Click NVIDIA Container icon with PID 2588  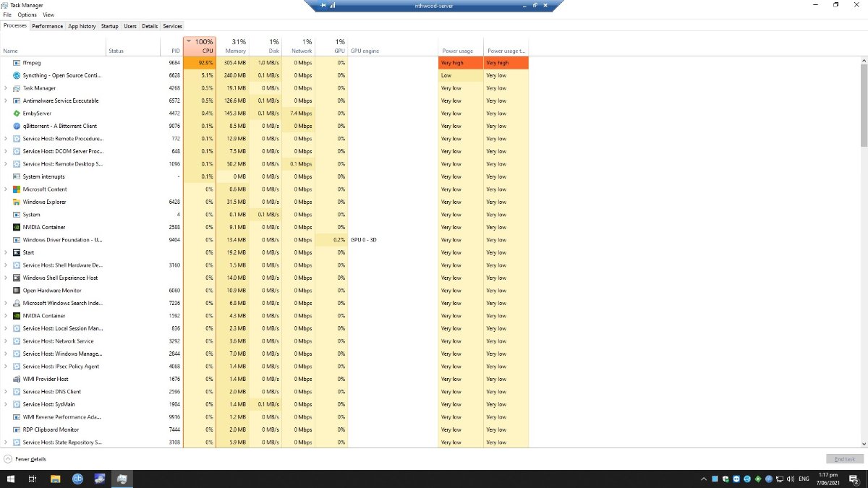[17, 227]
